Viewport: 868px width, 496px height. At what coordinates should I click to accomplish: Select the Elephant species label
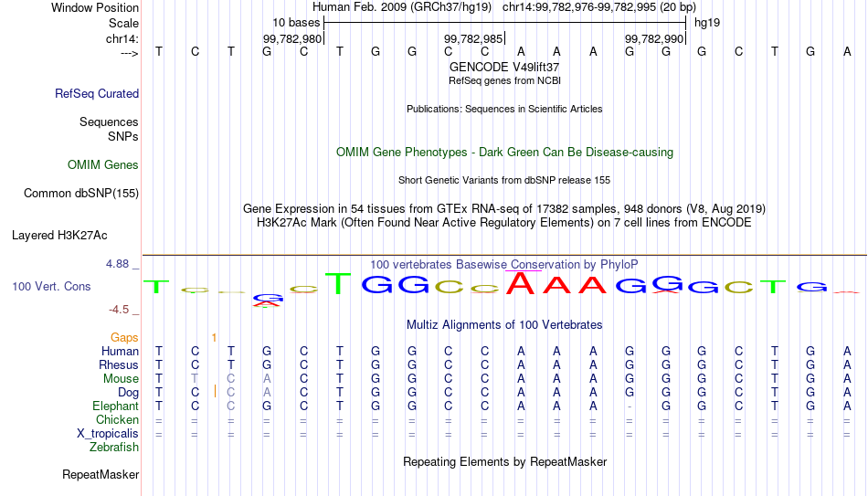tap(115, 406)
